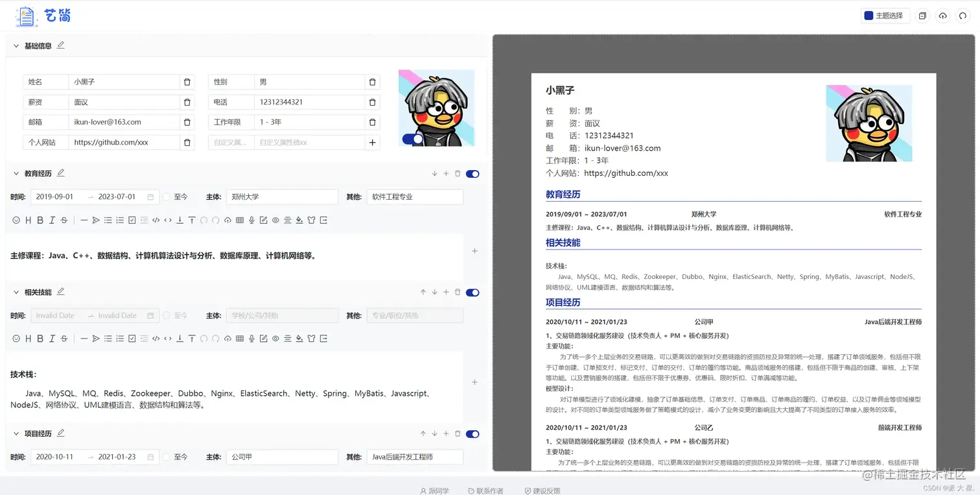Screen dimensions: 980x495
Task: Toggle visibility of the 教育经历 section
Action: click(471, 174)
